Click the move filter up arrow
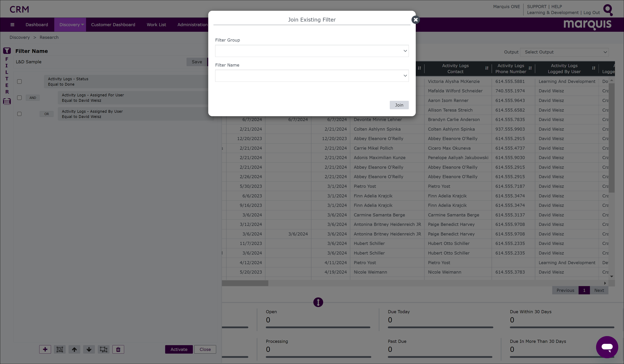The width and height of the screenshot is (624, 364). click(x=74, y=349)
